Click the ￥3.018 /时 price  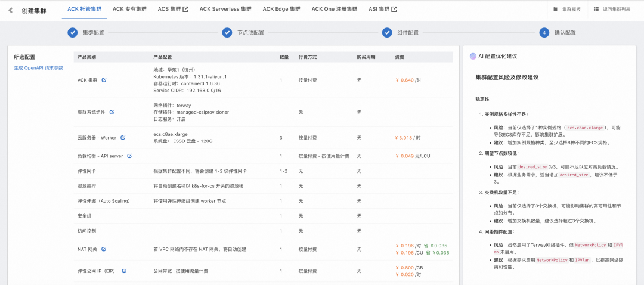408,138
